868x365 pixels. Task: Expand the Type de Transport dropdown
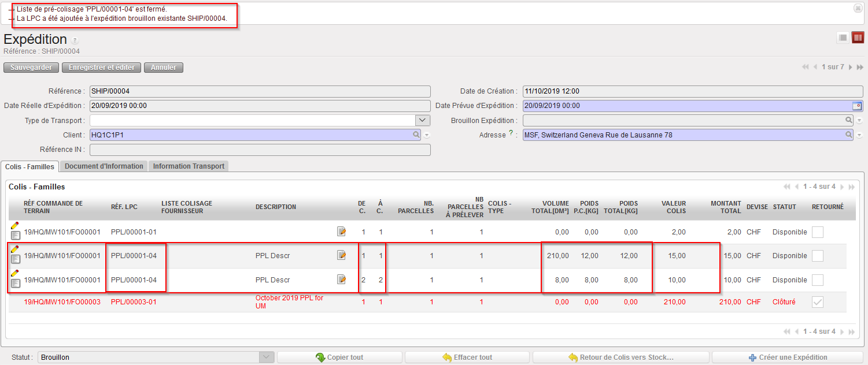click(x=423, y=120)
